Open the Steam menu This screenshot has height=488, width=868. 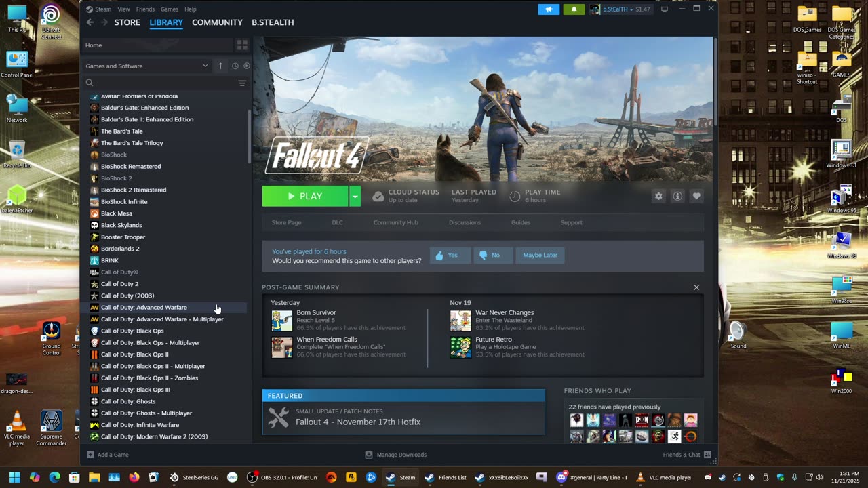coord(103,9)
